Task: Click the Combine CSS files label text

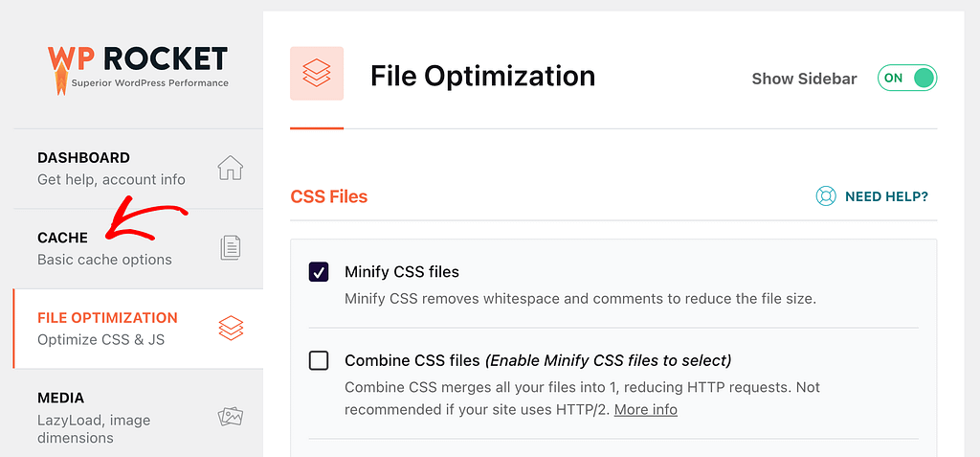Action: click(x=412, y=361)
